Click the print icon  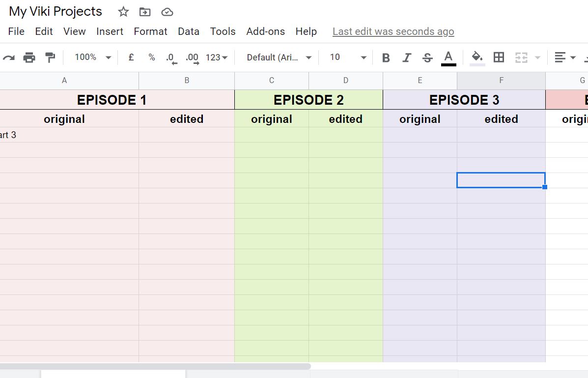[x=29, y=58]
